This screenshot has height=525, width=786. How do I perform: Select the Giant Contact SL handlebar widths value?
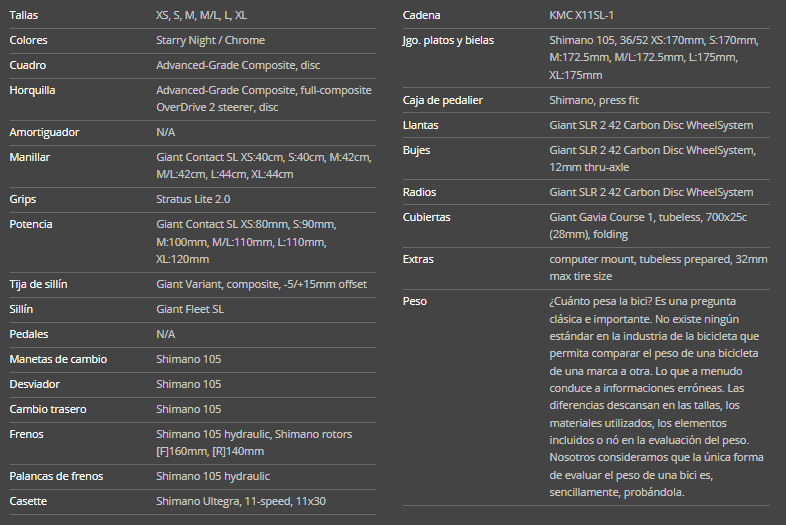264,166
